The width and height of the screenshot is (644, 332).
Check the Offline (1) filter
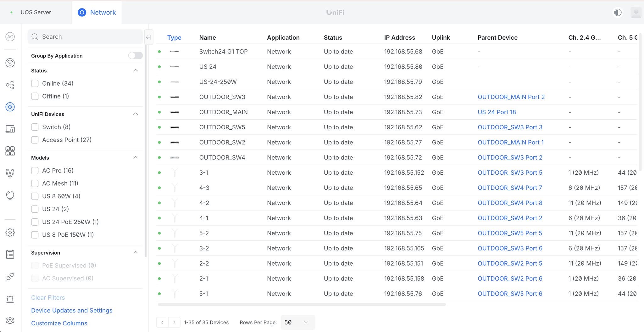[35, 96]
